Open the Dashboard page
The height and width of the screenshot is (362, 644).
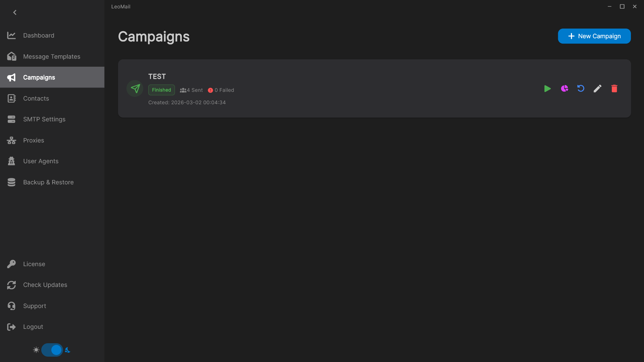pyautogui.click(x=52, y=36)
